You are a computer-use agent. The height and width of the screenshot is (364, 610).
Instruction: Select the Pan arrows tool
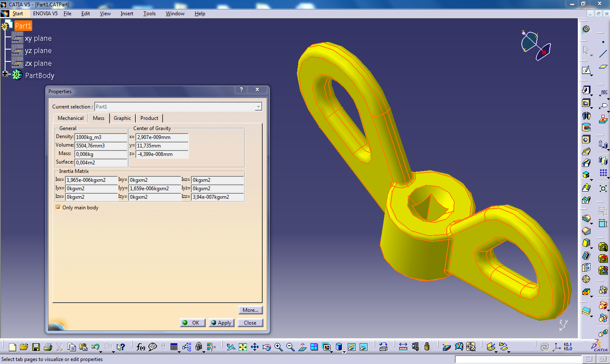(x=255, y=347)
